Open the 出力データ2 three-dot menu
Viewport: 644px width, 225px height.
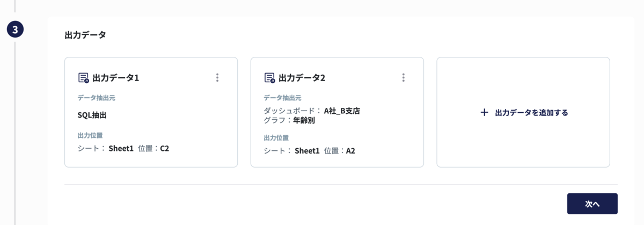404,77
